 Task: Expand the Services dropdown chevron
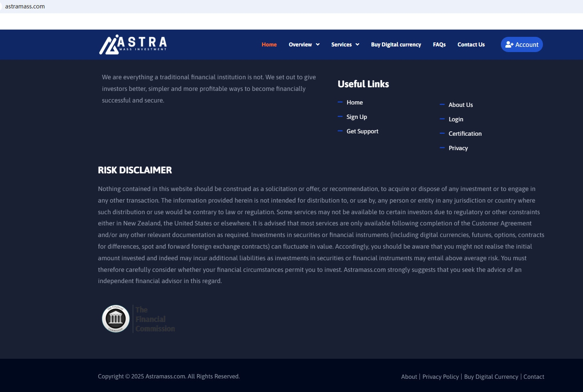pyautogui.click(x=357, y=44)
